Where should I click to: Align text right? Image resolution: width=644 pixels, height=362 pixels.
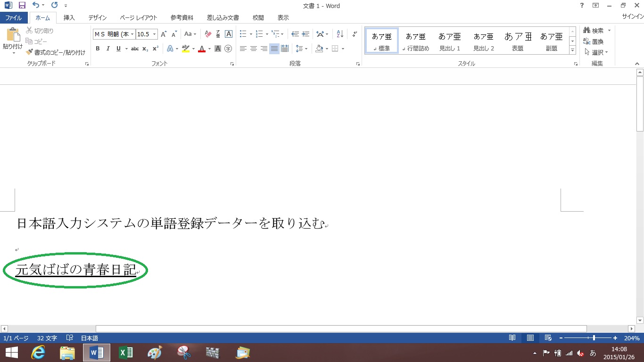(264, 49)
